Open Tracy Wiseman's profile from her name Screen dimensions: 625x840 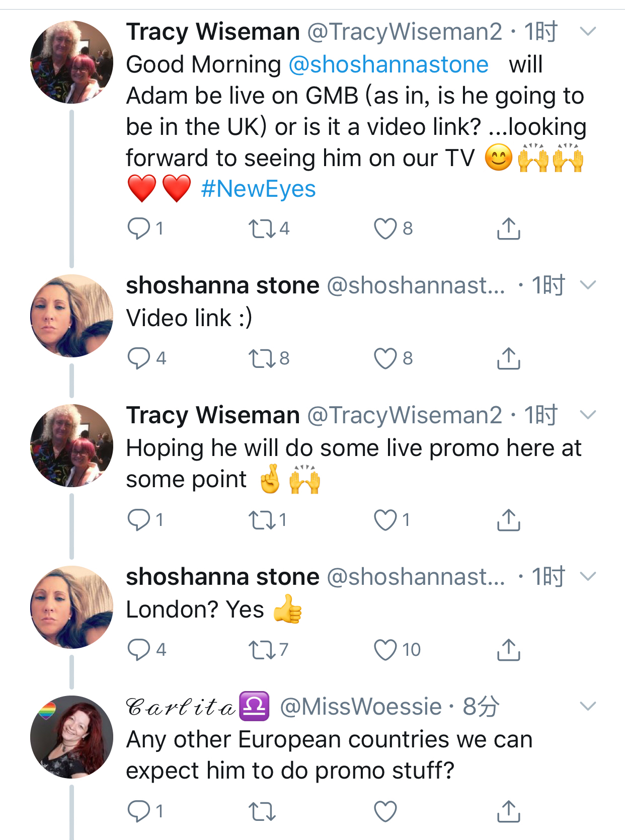pyautogui.click(x=213, y=32)
